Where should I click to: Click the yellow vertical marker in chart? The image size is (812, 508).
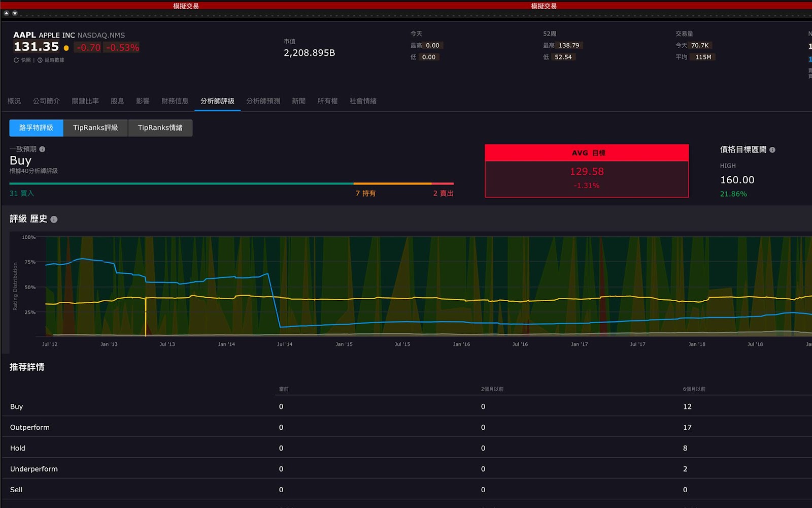pyautogui.click(x=146, y=316)
